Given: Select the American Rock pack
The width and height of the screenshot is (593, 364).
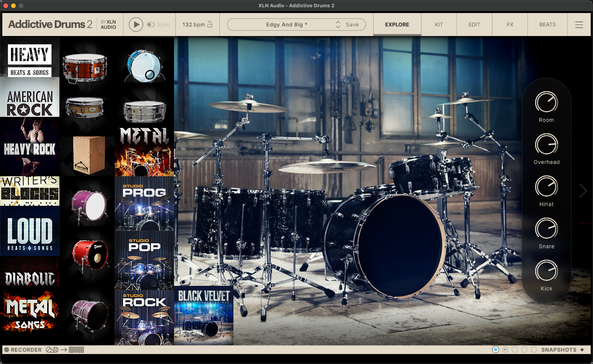Looking at the screenshot, I should click(30, 97).
